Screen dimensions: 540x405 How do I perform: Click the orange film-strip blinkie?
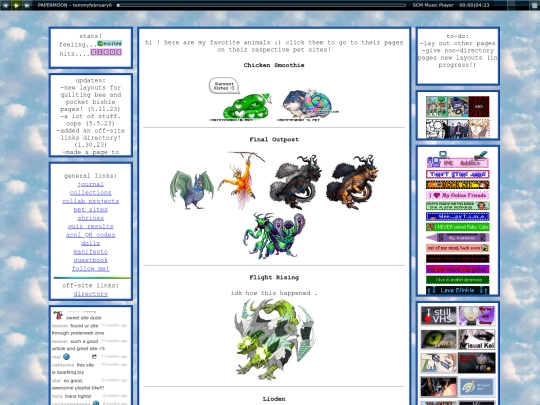pyautogui.click(x=458, y=185)
